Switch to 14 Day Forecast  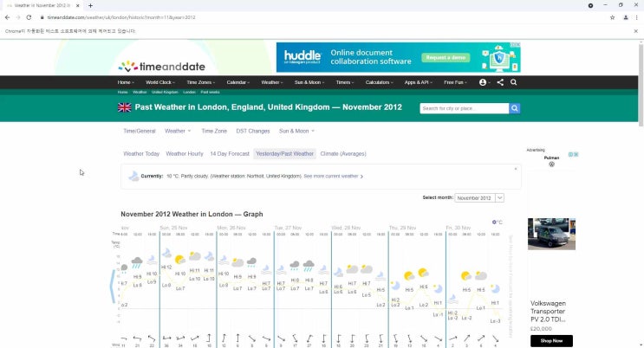coord(230,153)
